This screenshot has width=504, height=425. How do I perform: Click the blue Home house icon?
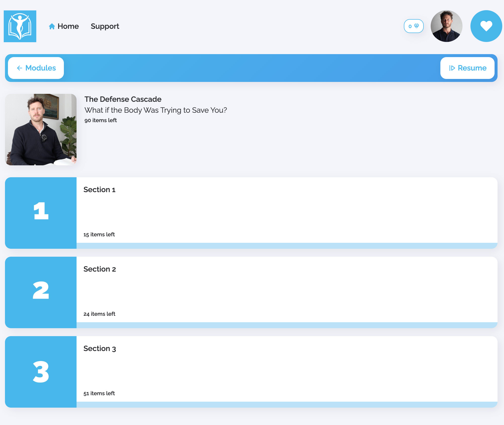[x=52, y=26]
